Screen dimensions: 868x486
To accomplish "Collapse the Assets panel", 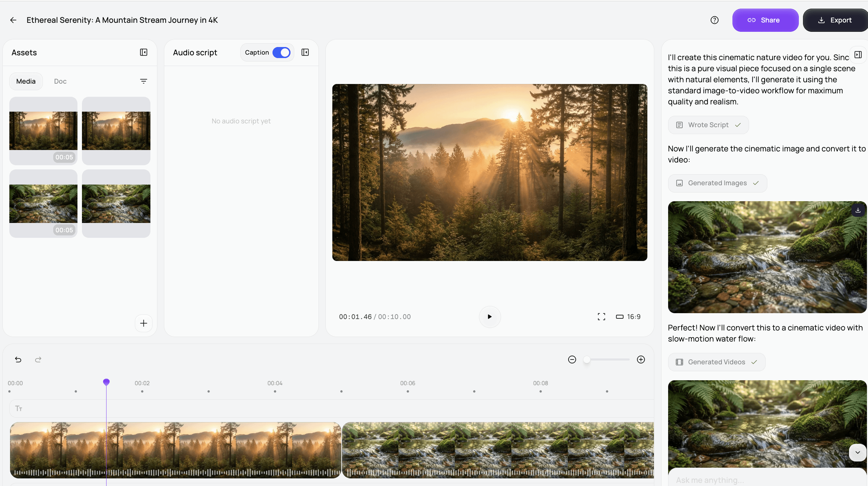I will 144,52.
